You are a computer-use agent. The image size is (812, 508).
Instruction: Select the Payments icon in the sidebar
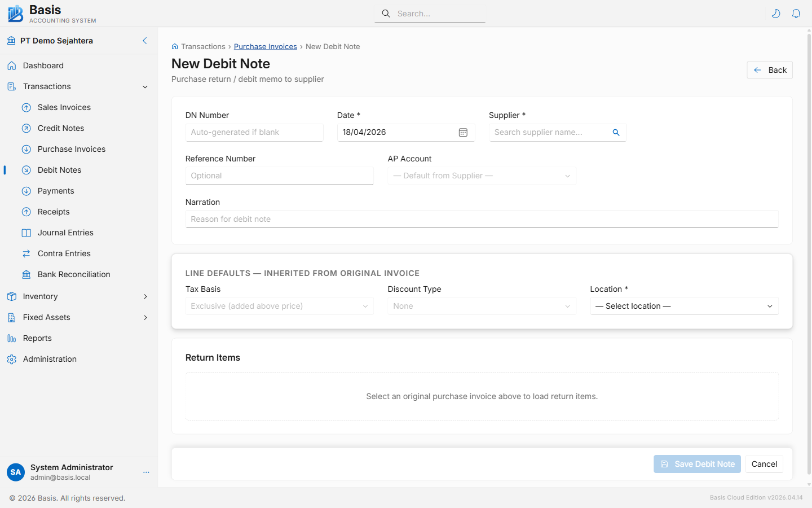click(26, 191)
